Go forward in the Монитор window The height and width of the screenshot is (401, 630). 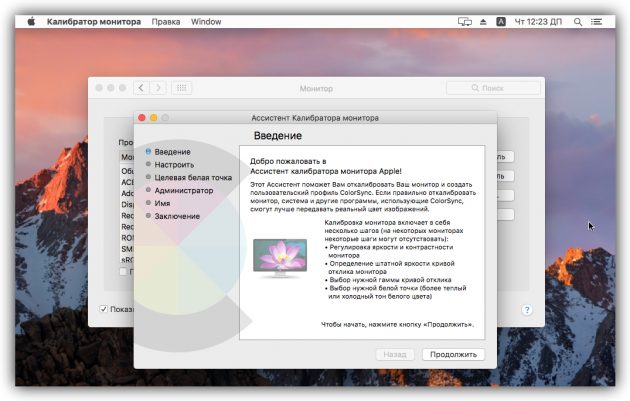[x=158, y=88]
